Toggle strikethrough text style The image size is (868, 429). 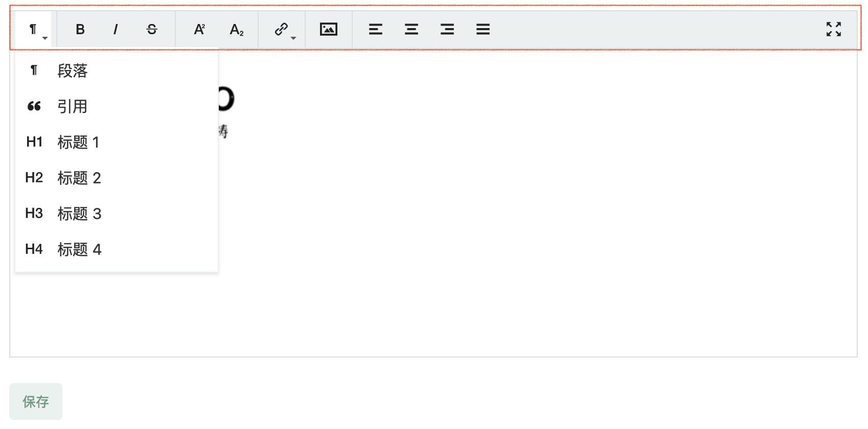[x=152, y=30]
